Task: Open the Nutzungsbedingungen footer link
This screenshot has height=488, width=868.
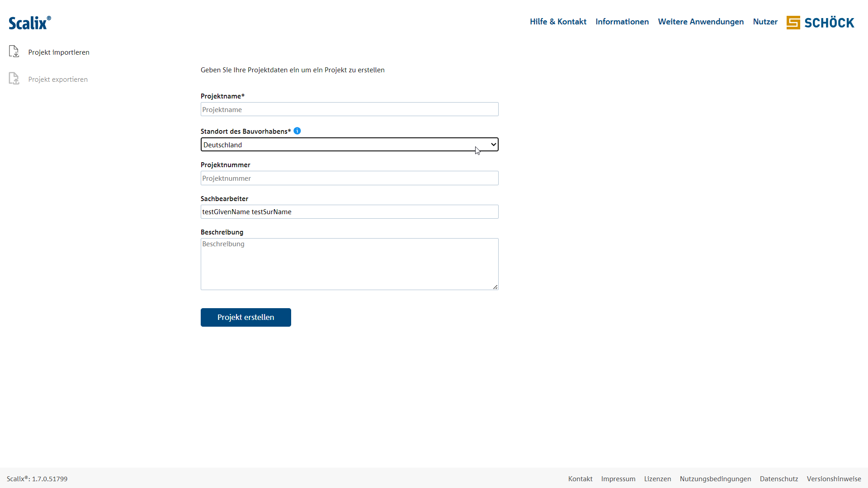Action: click(x=715, y=479)
